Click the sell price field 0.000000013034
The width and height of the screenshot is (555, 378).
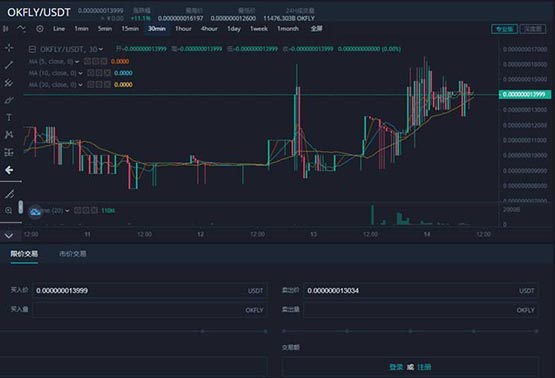(421, 291)
